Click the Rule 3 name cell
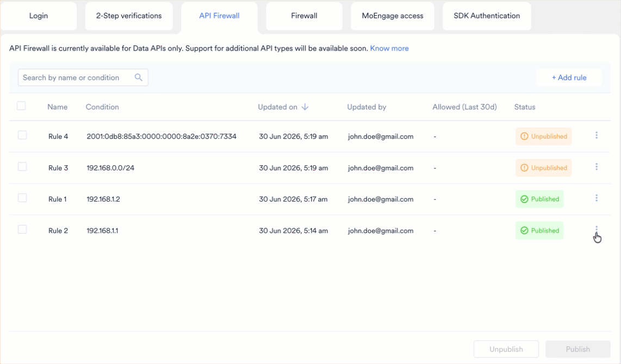 pyautogui.click(x=58, y=168)
